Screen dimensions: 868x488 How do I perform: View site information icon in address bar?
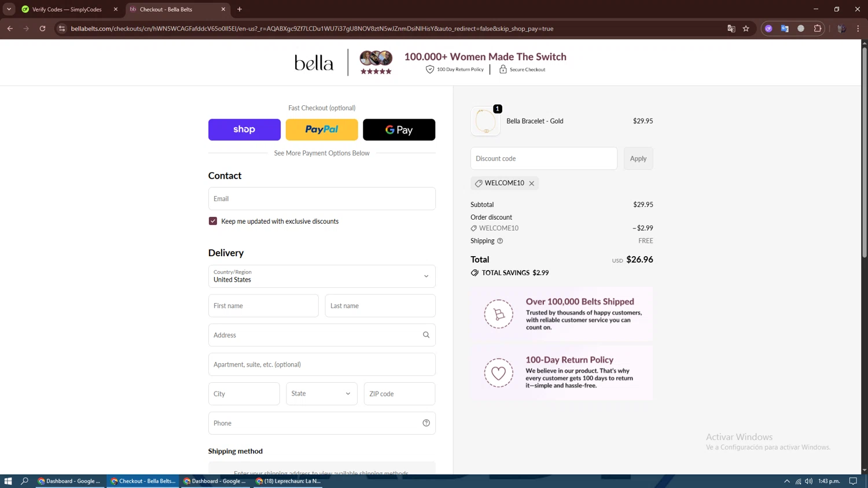(62, 28)
